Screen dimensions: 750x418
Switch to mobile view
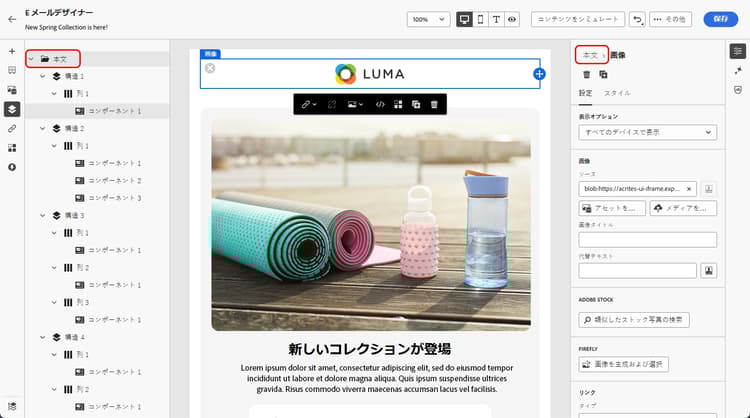click(x=480, y=20)
